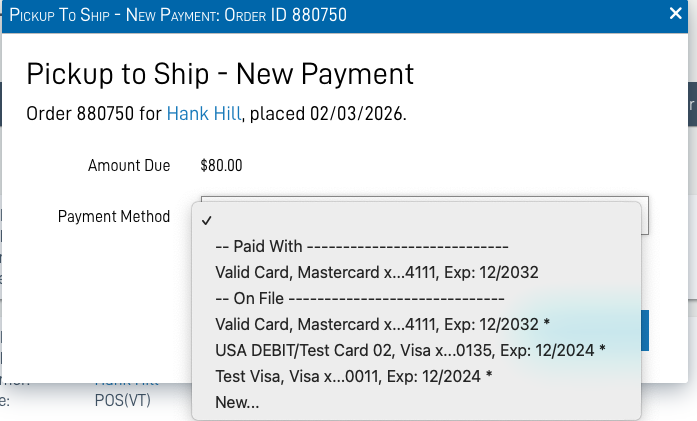Pick USA DEBIT/Test Card 02 Visa x0135

[410, 350]
